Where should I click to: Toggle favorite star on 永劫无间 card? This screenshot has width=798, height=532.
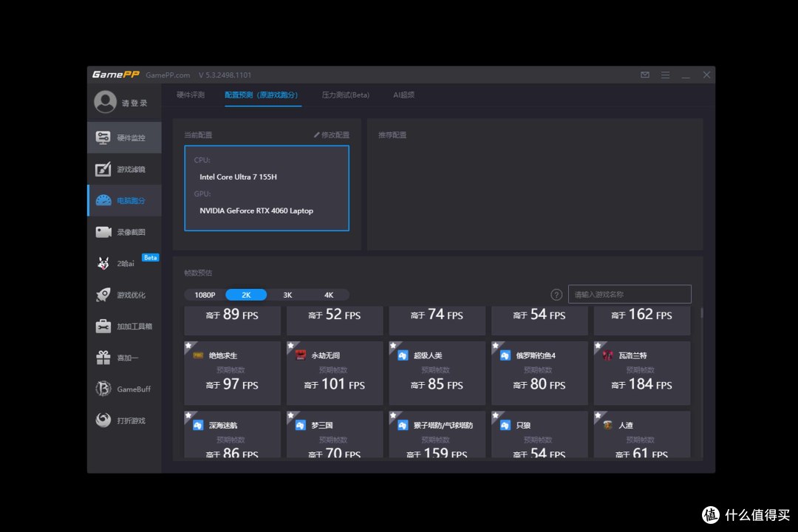pyautogui.click(x=290, y=345)
